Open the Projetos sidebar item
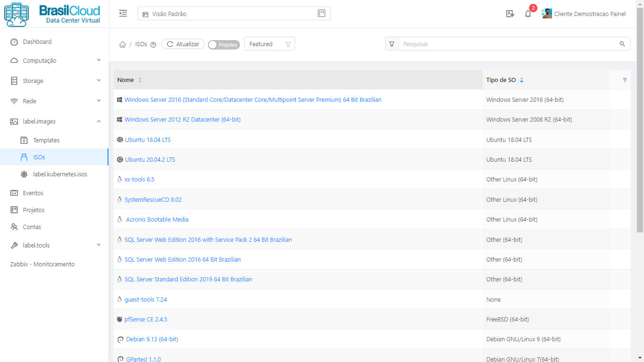 click(54, 210)
